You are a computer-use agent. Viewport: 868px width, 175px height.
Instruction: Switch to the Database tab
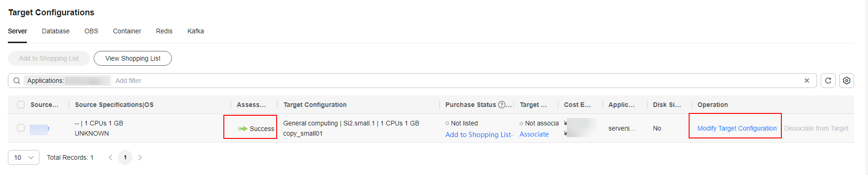click(56, 31)
